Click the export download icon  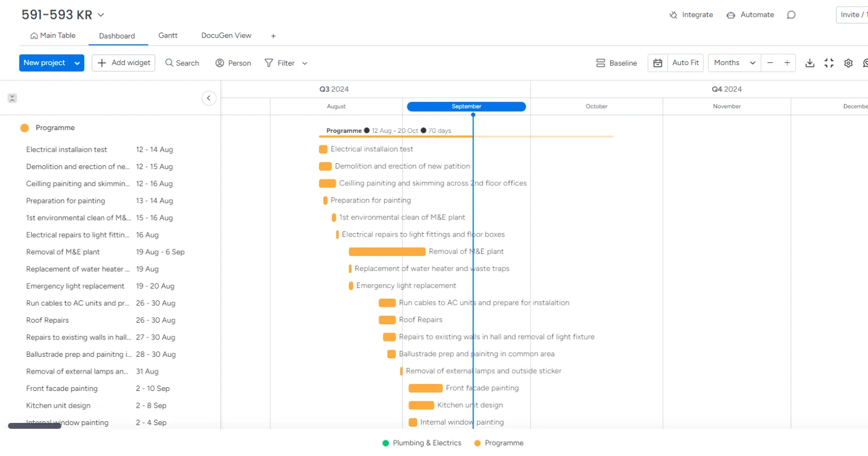point(809,63)
